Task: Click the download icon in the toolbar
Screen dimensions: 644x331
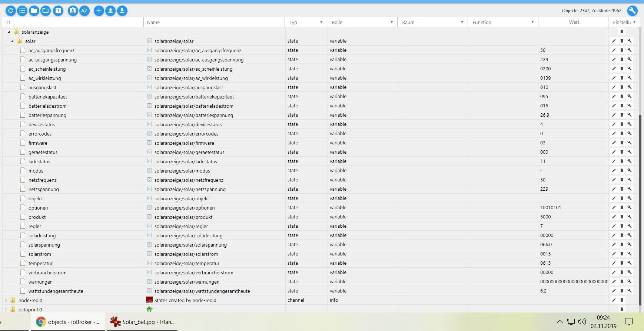Action: click(x=122, y=11)
